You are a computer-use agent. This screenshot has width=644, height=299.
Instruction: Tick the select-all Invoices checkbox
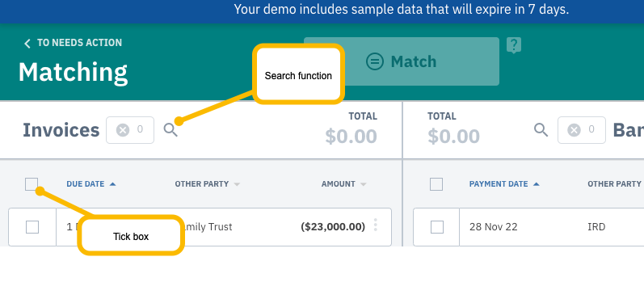pyautogui.click(x=32, y=184)
